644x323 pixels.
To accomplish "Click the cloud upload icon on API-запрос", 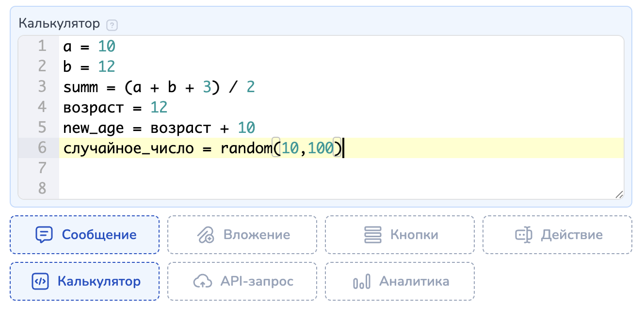I will click(203, 281).
